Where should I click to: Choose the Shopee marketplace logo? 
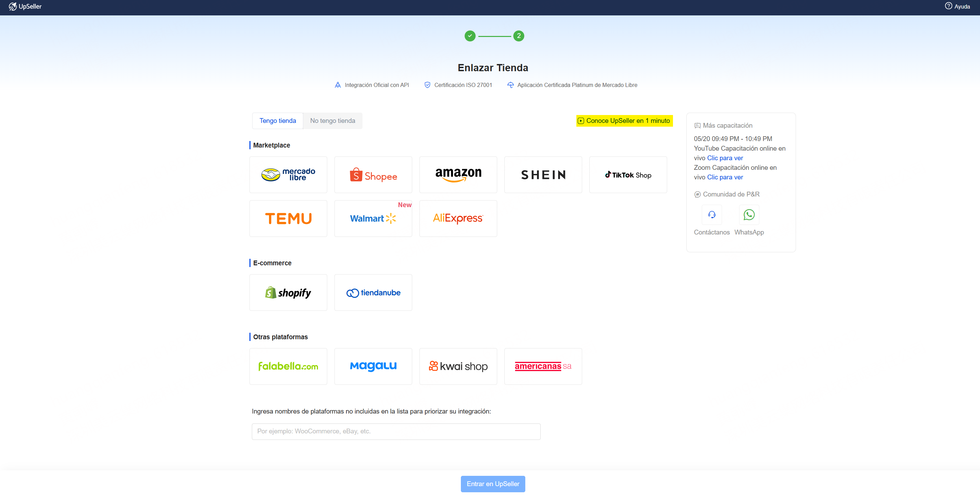[373, 175]
